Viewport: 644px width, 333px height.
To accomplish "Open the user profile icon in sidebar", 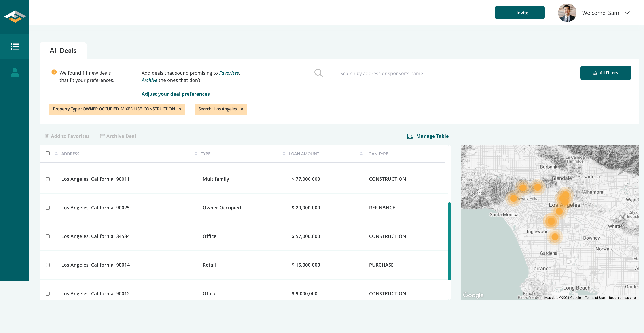I will 14,73.
